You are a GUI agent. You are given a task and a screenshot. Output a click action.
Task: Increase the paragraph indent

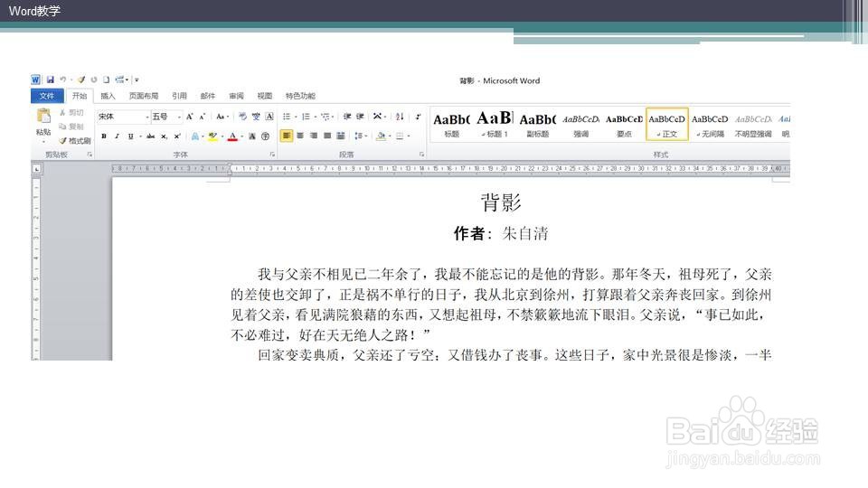coord(361,117)
